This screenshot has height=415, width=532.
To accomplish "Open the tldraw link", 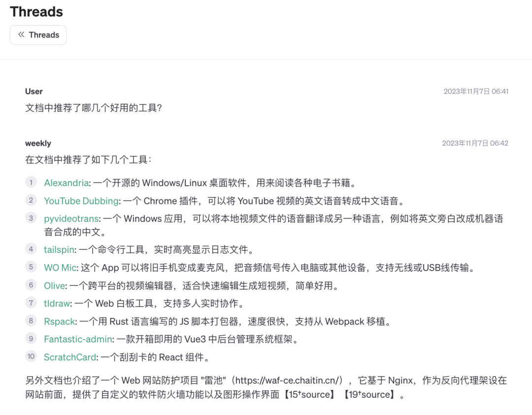I will pos(57,303).
